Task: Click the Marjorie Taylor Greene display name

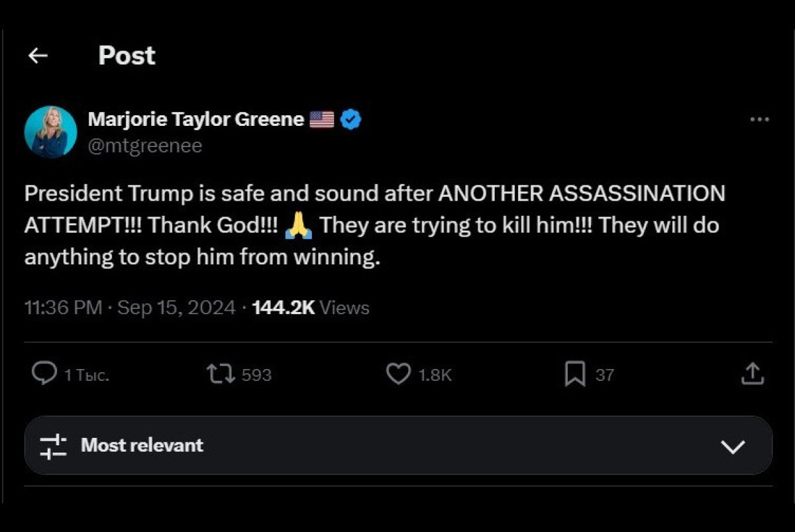Action: click(x=196, y=120)
